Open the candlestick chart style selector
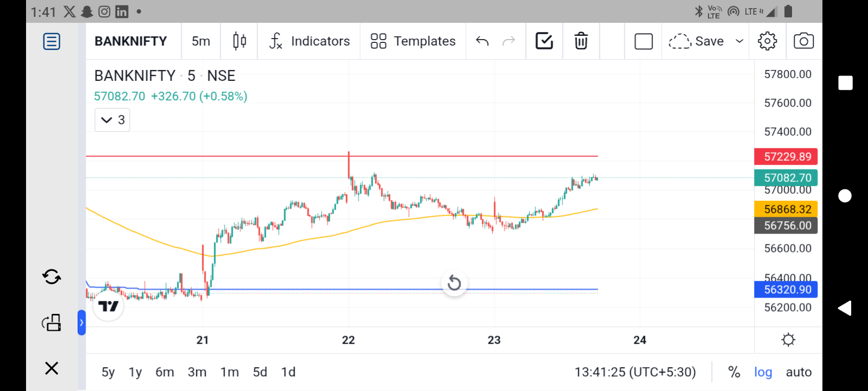Screen dimensions: 868x391 pos(239,41)
